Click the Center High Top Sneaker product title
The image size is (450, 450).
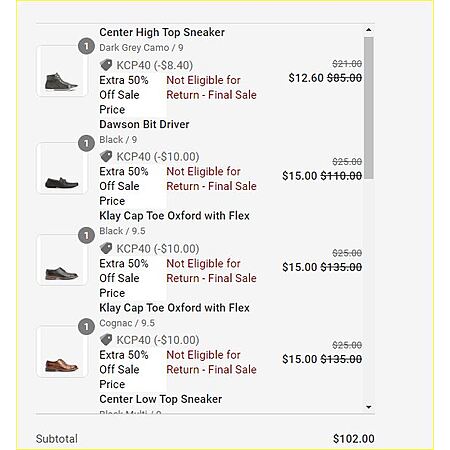[162, 32]
